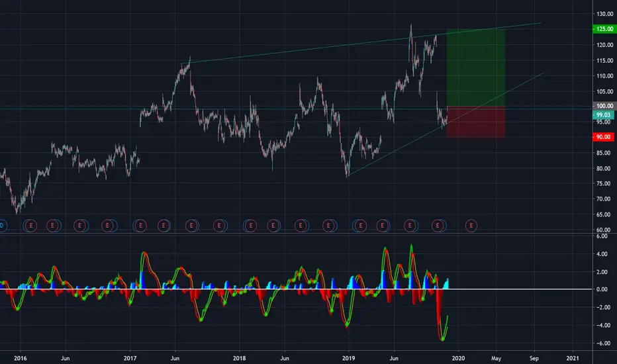
Task: Open the earnings marker nearest the 2018 label
Action: [250, 226]
